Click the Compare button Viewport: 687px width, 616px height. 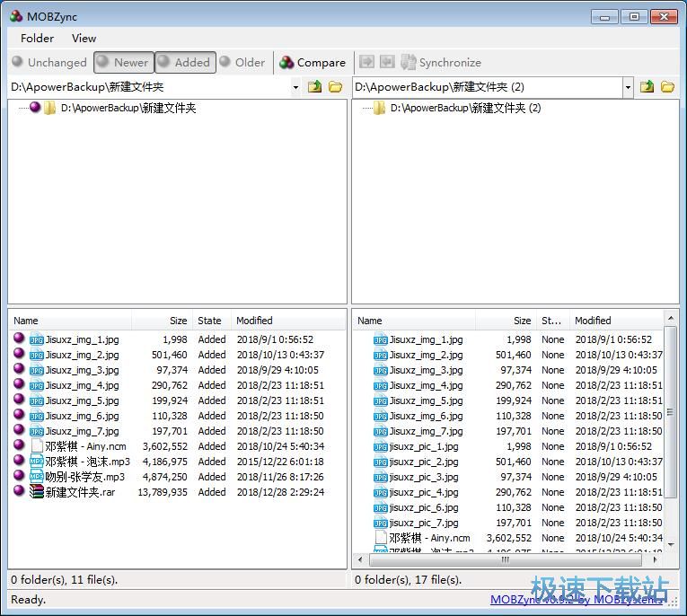click(x=313, y=62)
